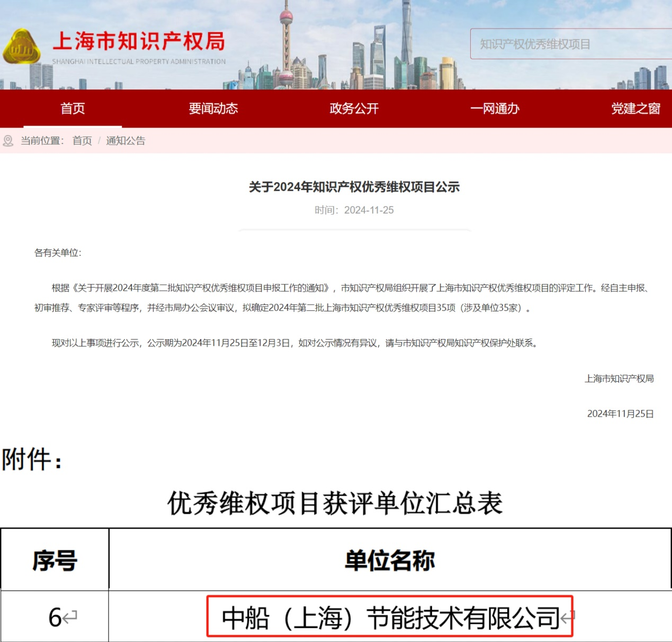Click the closing date 2024年11月25日
This screenshot has height=642, width=672.
(621, 414)
